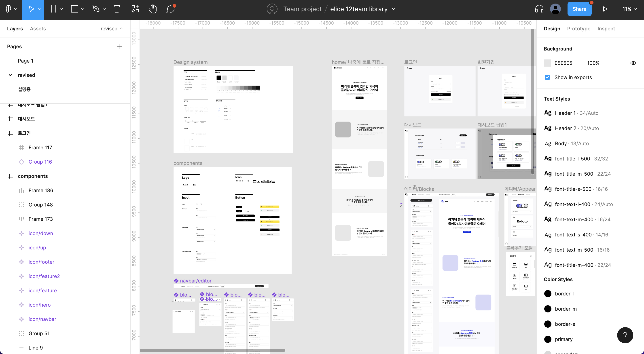Click the Share button
Screen dimensions: 644x354
580,9
